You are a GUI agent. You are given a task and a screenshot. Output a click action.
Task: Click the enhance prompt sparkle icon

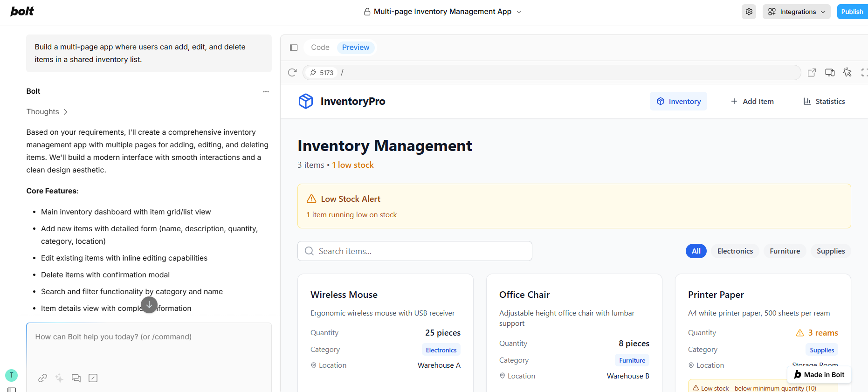coord(59,378)
